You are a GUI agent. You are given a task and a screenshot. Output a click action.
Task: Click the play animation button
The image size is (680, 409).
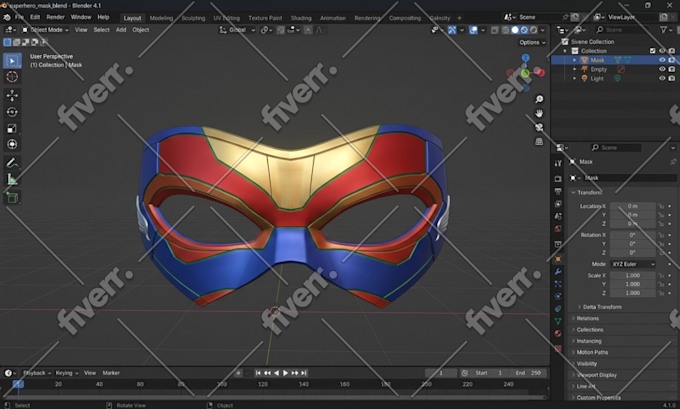pyautogui.click(x=285, y=373)
